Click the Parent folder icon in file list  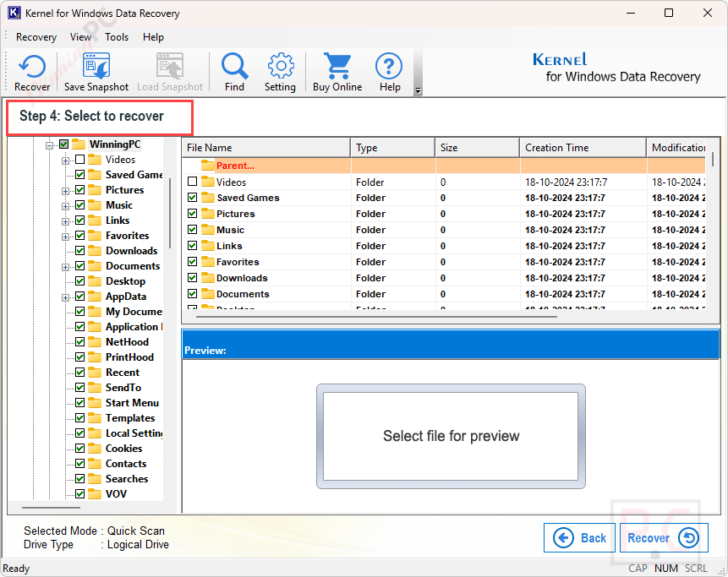click(208, 166)
